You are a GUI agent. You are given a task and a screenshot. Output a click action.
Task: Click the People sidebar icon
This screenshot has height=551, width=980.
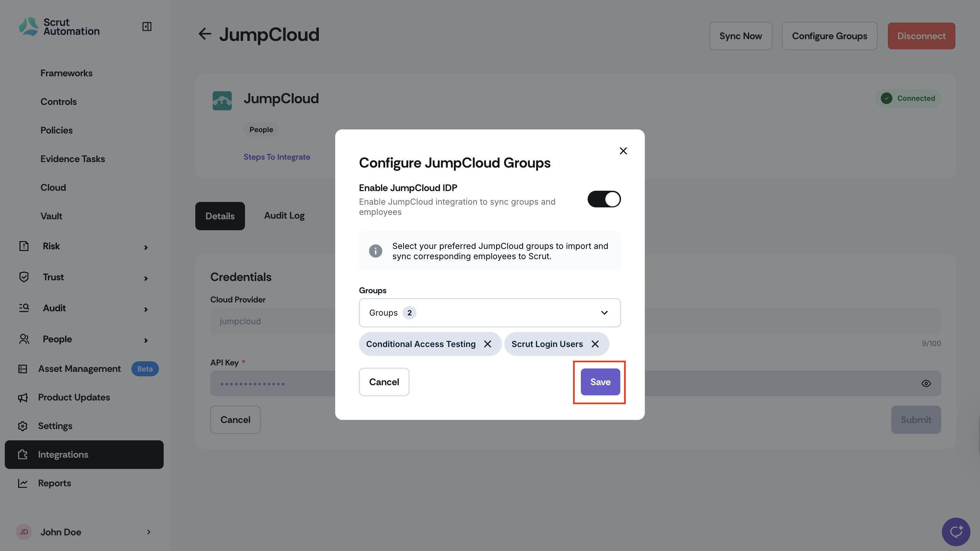[24, 339]
